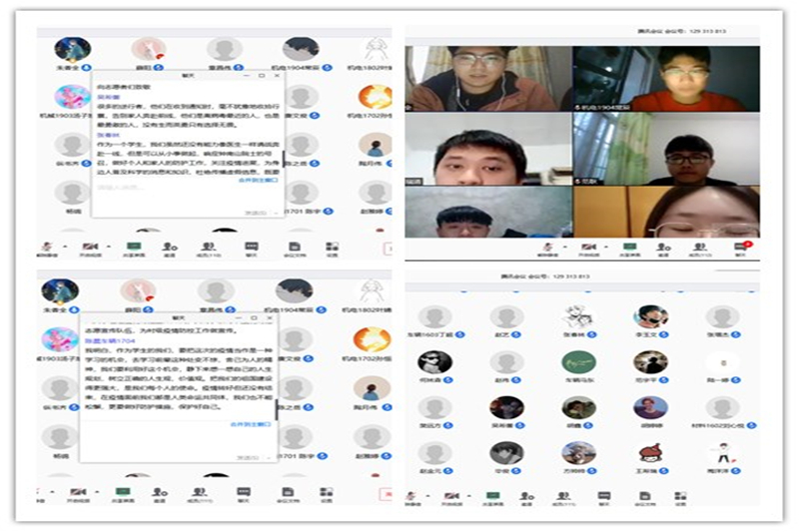This screenshot has height=532, width=799.
Task: Click scrollbar thumb in lower-left chat popup
Action: [x=276, y=409]
